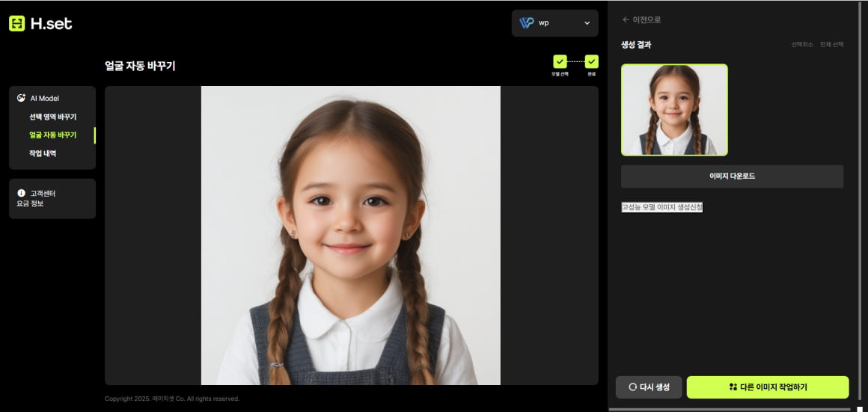Open 작업 내역 in the sidebar
868x412 pixels.
[x=43, y=153]
